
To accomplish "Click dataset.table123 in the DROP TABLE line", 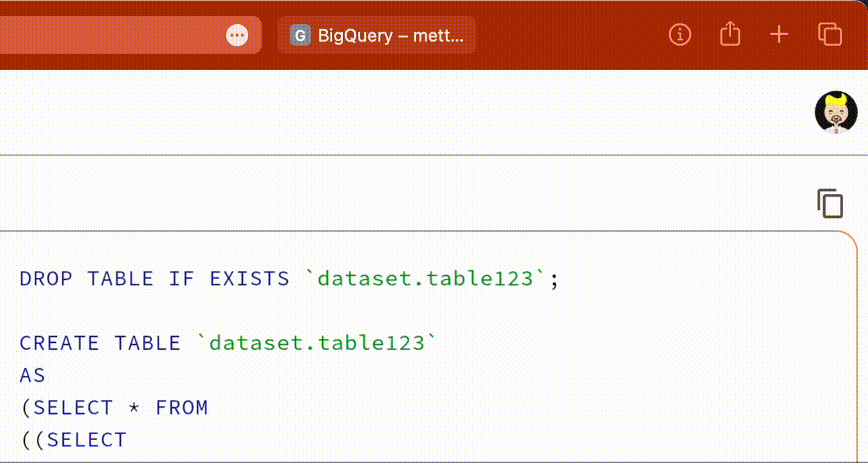I will click(425, 278).
